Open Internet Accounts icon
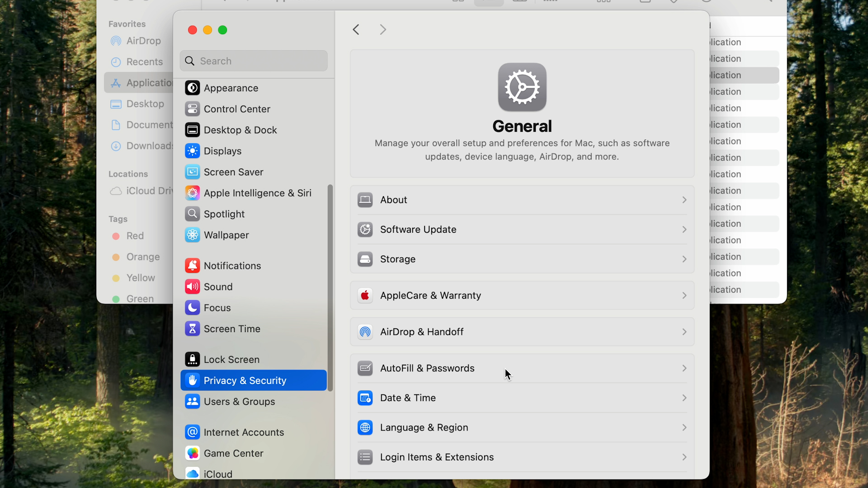Screen dimensions: 868x488 click(192, 432)
